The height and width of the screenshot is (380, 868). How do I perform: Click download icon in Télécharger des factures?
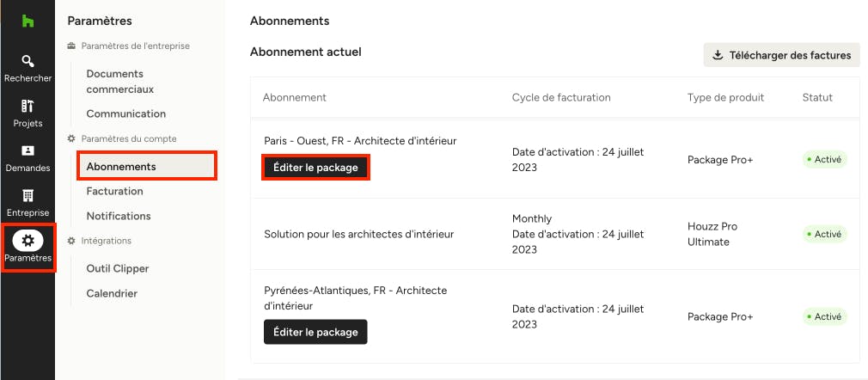718,55
